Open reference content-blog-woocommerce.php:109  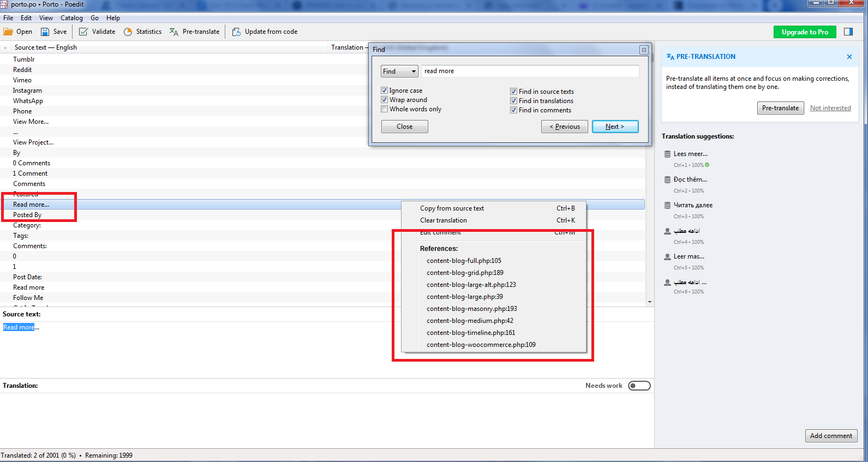point(481,345)
